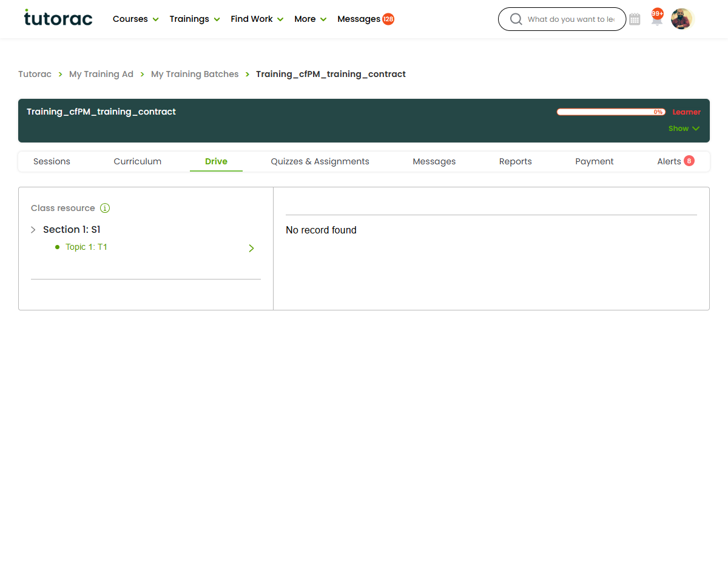Screen dimensions: 728x576
Task: Open the Tutorac logo home link
Action: tap(58, 18)
